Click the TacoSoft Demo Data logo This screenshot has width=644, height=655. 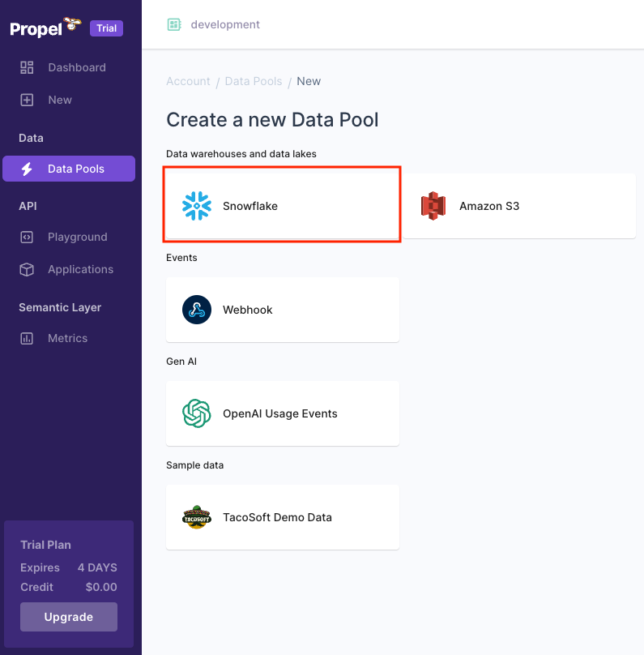click(x=196, y=517)
